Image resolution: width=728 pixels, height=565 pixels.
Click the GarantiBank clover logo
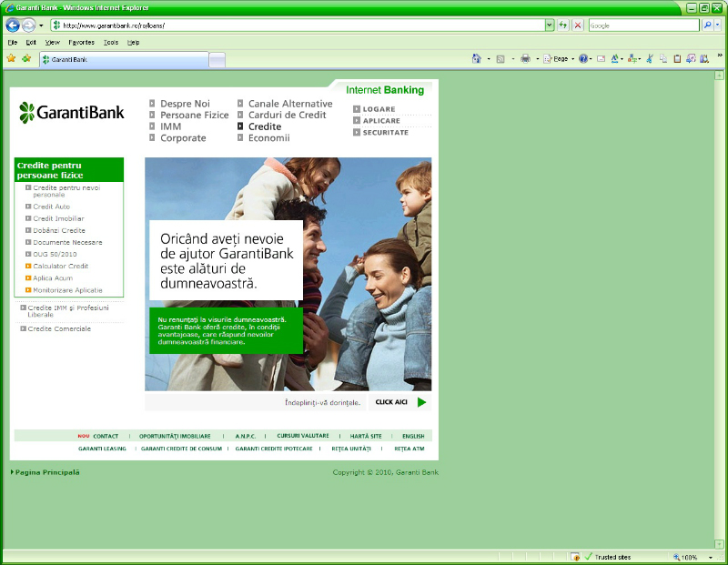pyautogui.click(x=27, y=112)
